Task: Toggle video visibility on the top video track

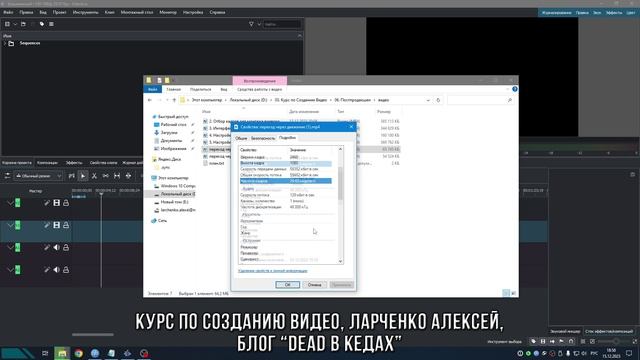Action: coord(56,203)
